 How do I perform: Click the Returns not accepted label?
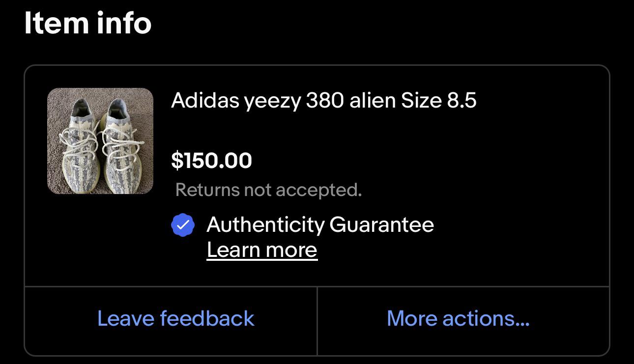click(x=269, y=190)
